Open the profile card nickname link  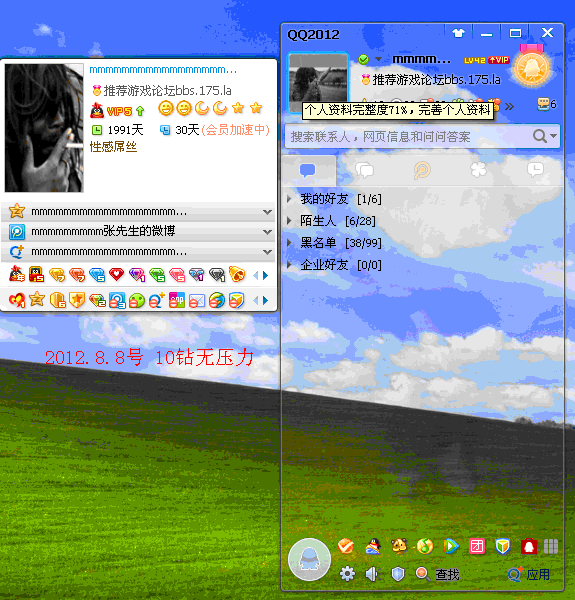coord(163,70)
